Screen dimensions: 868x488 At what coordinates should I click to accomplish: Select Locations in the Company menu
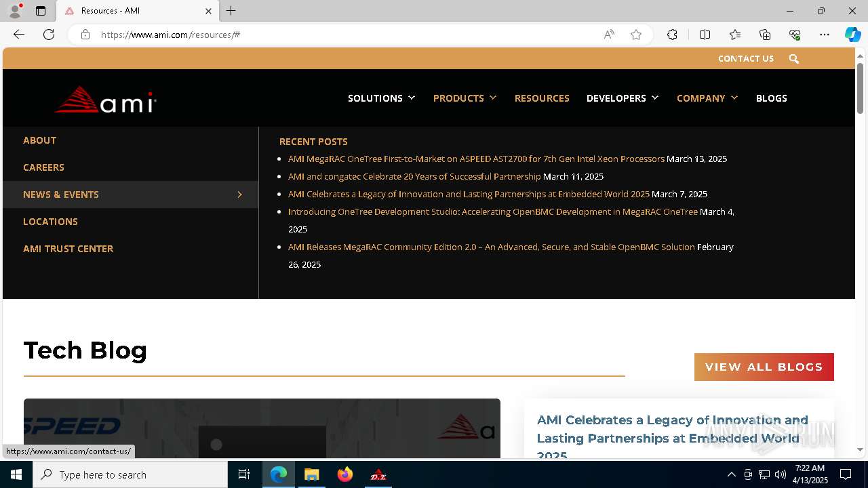(50, 222)
